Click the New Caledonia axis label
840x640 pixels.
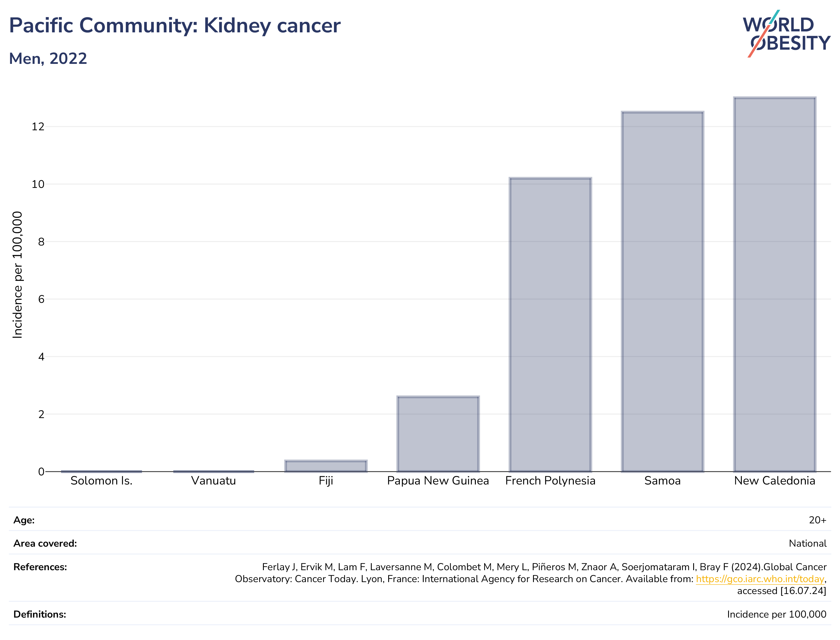(x=774, y=481)
